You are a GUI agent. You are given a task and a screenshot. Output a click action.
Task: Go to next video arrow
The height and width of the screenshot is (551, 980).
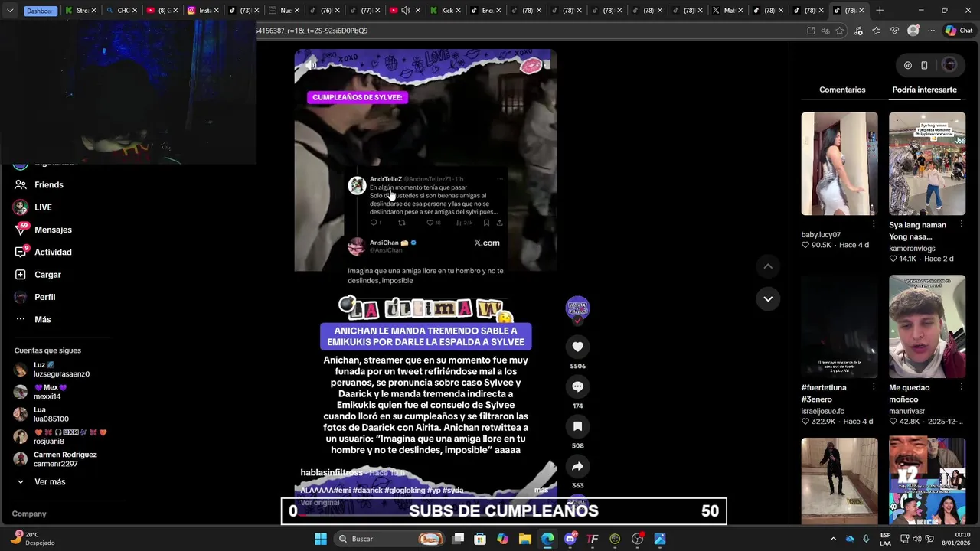pos(768,298)
